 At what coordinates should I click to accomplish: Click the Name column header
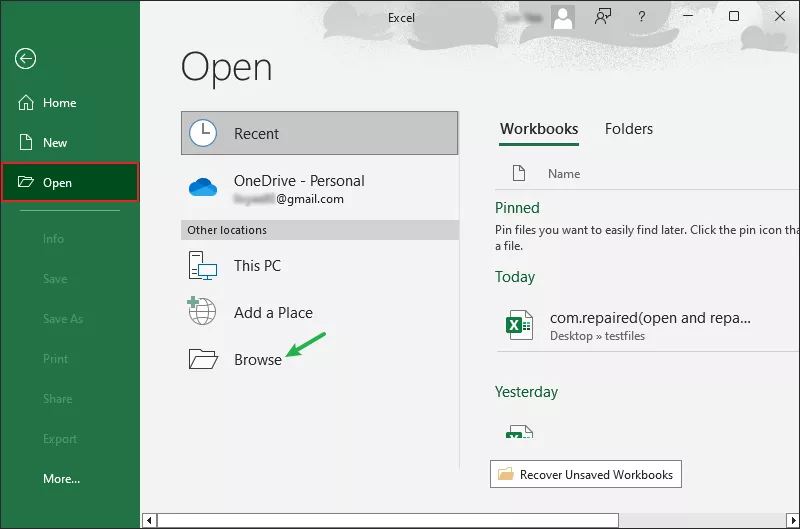[x=564, y=174]
